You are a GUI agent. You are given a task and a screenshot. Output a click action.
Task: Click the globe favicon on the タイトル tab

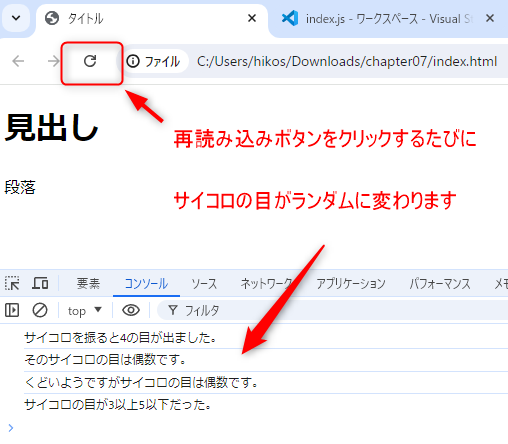click(52, 18)
